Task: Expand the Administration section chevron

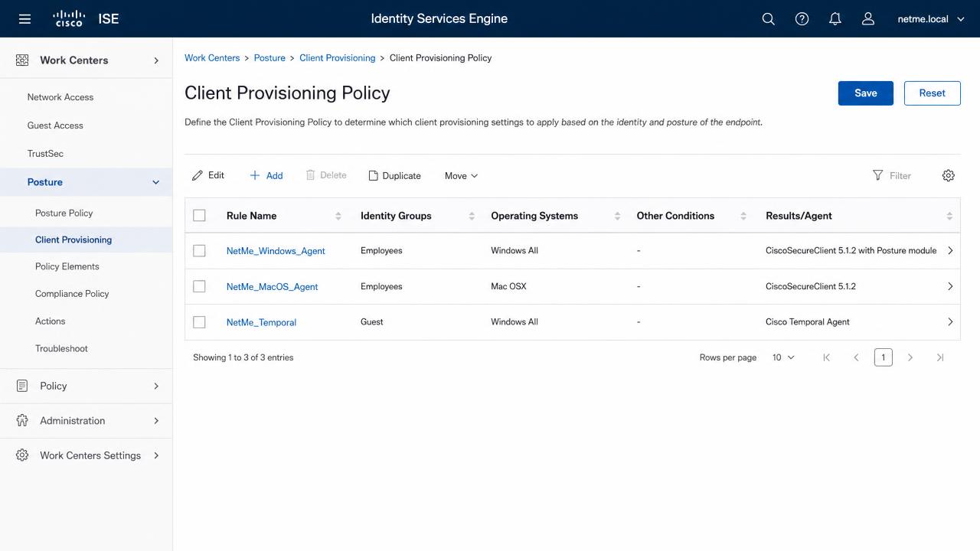Action: pyautogui.click(x=156, y=420)
